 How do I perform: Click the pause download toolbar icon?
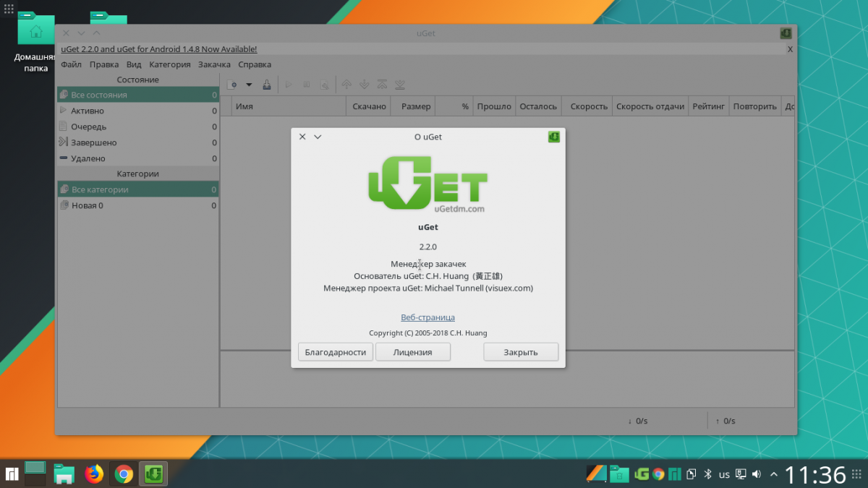pyautogui.click(x=307, y=85)
